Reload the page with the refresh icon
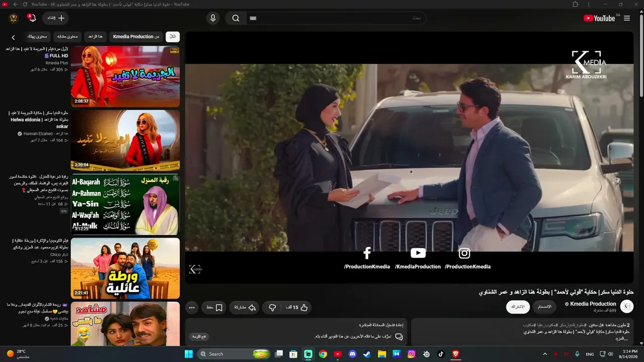 25,5
